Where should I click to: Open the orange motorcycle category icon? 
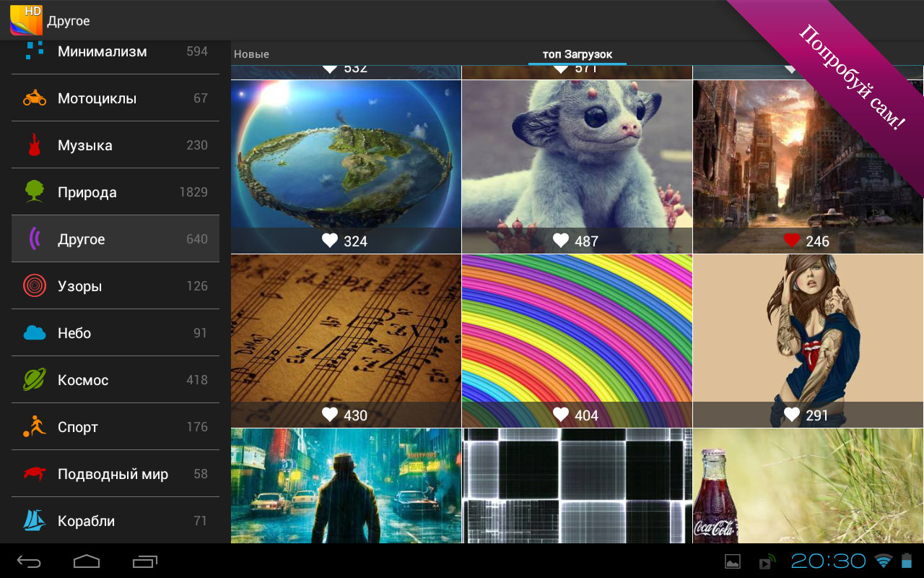(x=34, y=98)
